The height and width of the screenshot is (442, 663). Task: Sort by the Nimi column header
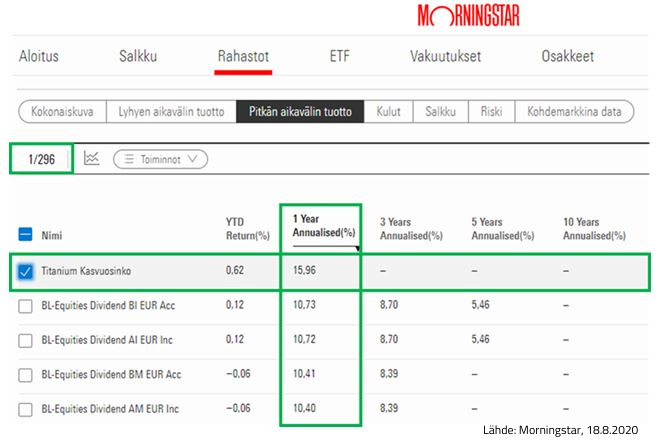[x=52, y=235]
